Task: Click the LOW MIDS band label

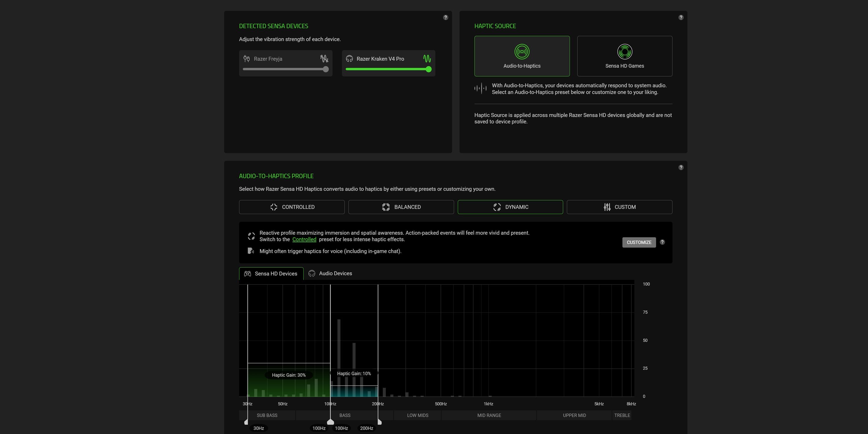Action: pos(418,415)
